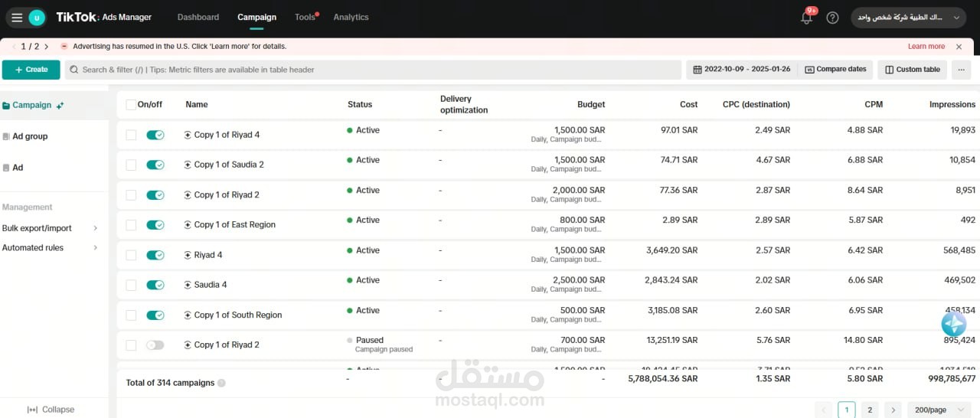This screenshot has height=418, width=980.
Task: Click the 3,649.20 SAR cost value
Action: click(672, 250)
